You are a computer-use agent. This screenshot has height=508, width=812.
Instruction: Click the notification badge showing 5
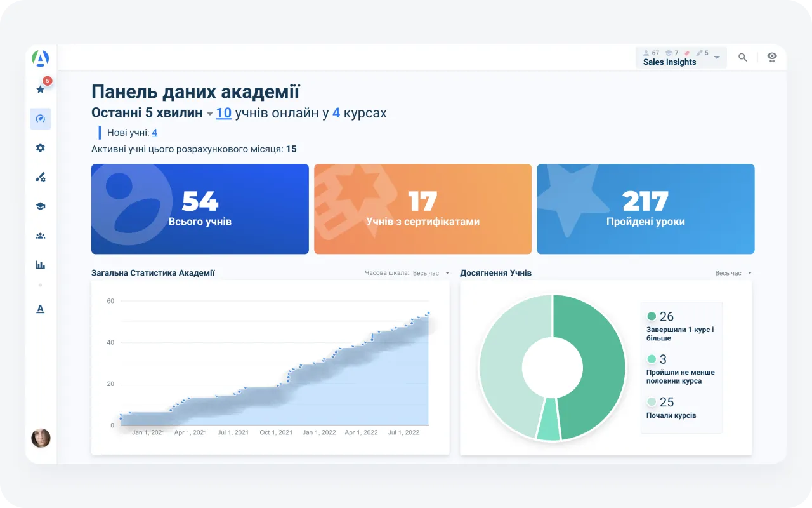tap(47, 81)
